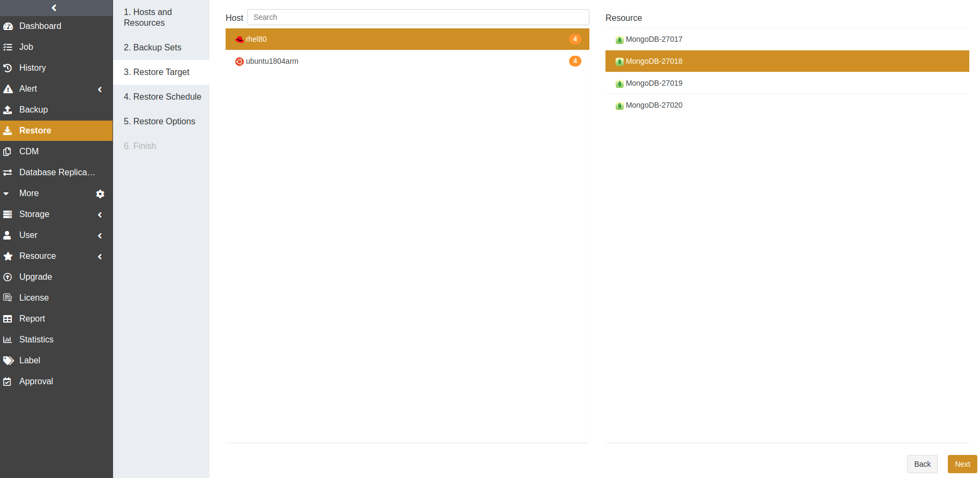Go to step 1 Hosts and Resources

(161, 17)
